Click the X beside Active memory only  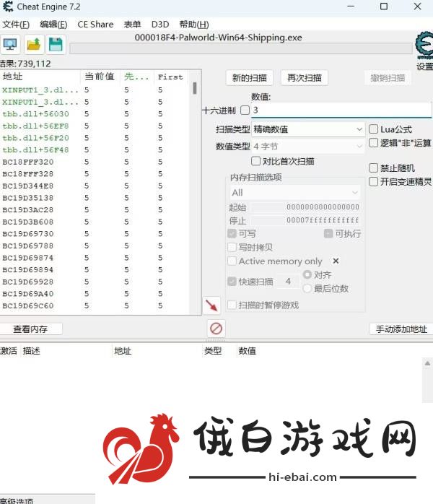(336, 261)
